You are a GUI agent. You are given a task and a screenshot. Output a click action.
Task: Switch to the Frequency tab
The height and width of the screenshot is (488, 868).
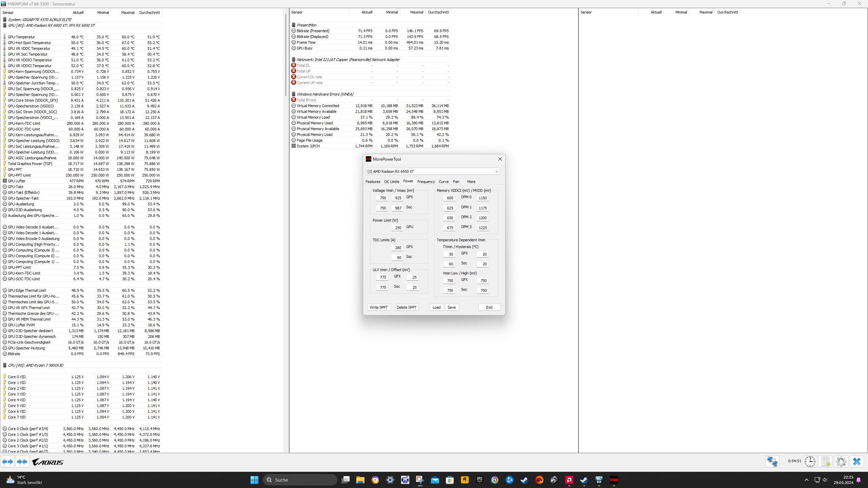[x=426, y=182]
